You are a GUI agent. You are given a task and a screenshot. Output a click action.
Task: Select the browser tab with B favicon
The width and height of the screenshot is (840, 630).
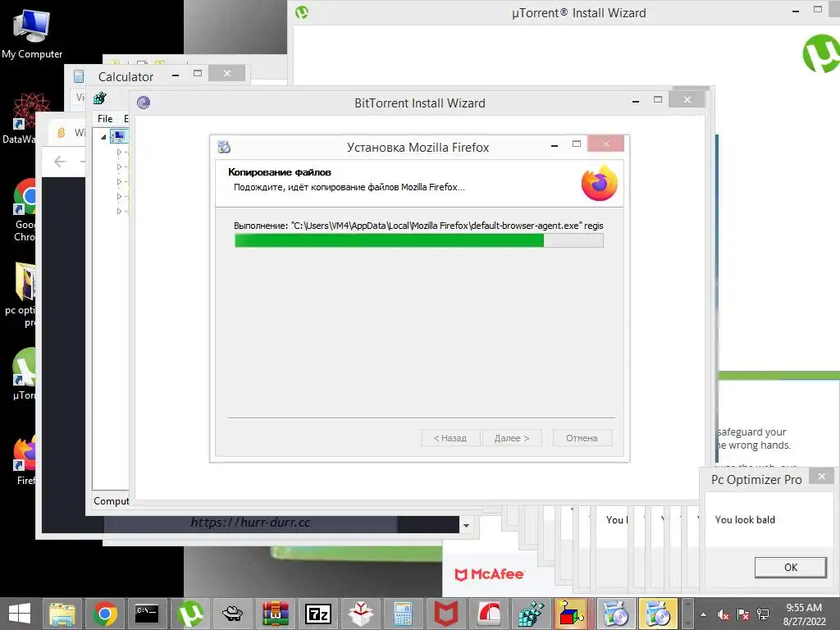click(x=67, y=132)
